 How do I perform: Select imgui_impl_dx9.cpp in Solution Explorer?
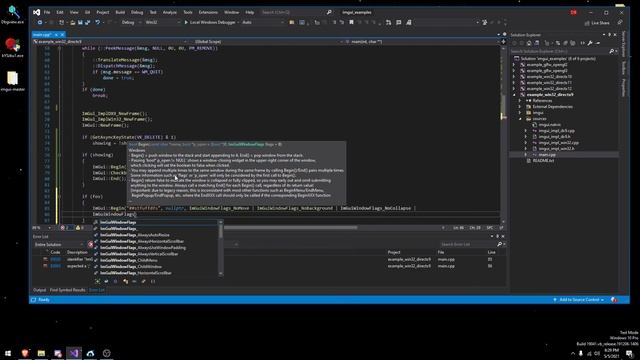coord(556,131)
